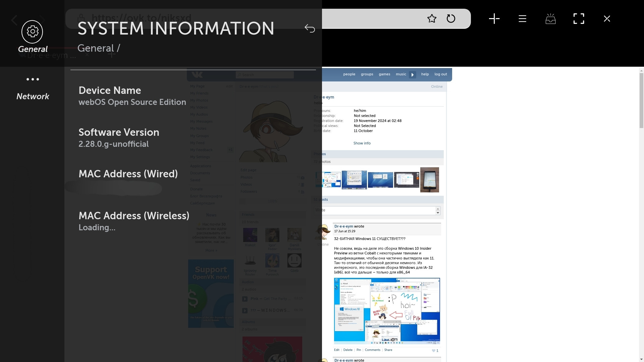Open browser hamburger menu

tap(522, 19)
